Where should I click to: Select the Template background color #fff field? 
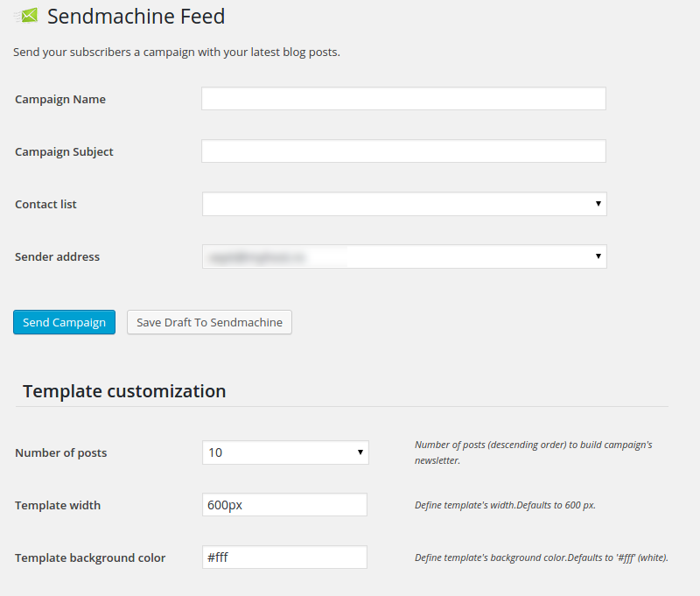pyautogui.click(x=284, y=557)
